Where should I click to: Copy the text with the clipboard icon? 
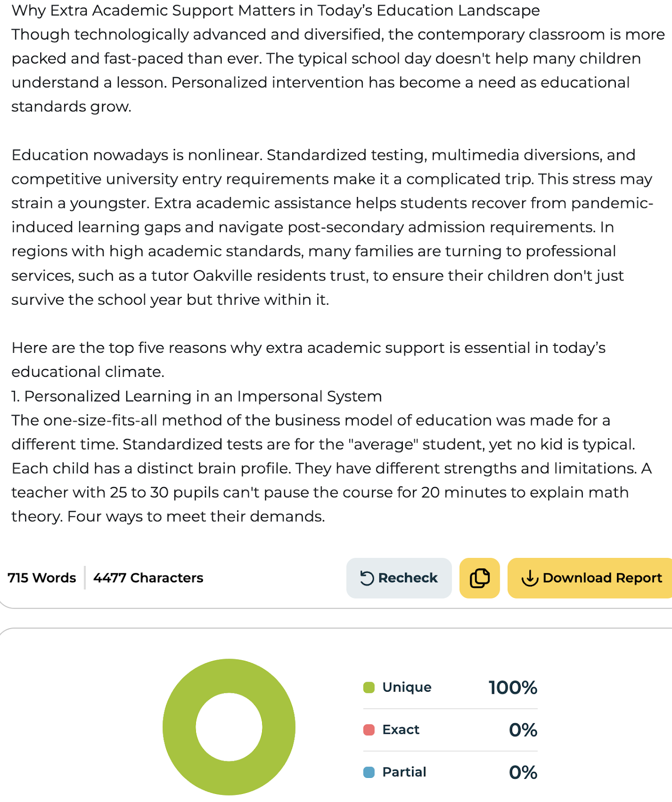pos(480,578)
